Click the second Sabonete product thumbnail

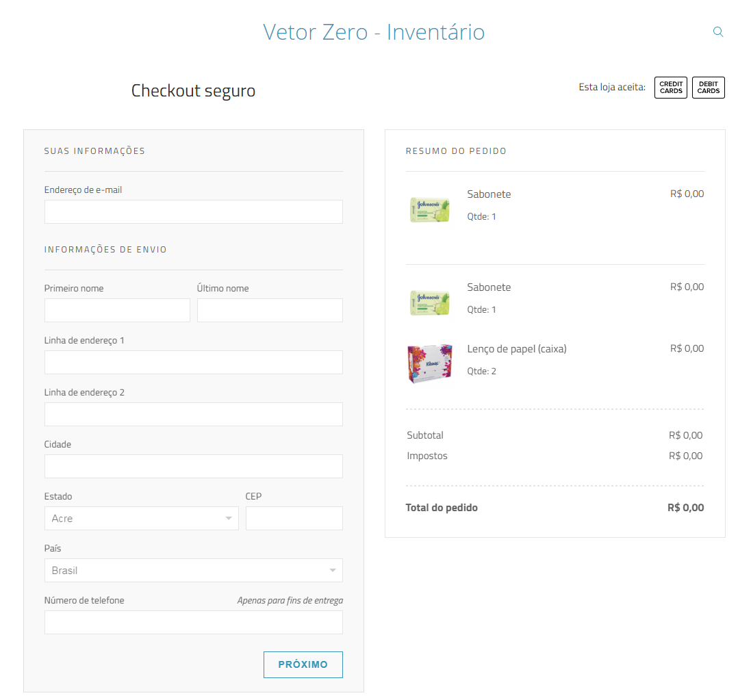pyautogui.click(x=429, y=302)
